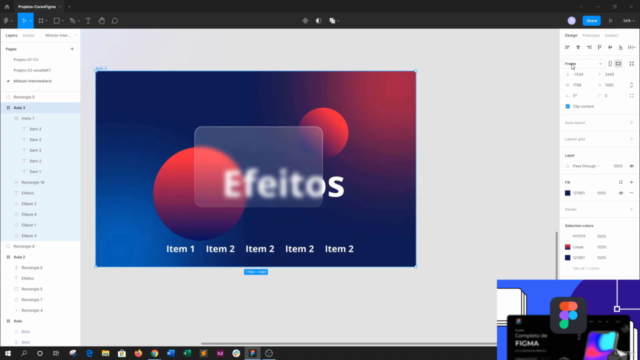
Task: Open the page selector Módulo-Inter dropdown
Action: point(61,36)
